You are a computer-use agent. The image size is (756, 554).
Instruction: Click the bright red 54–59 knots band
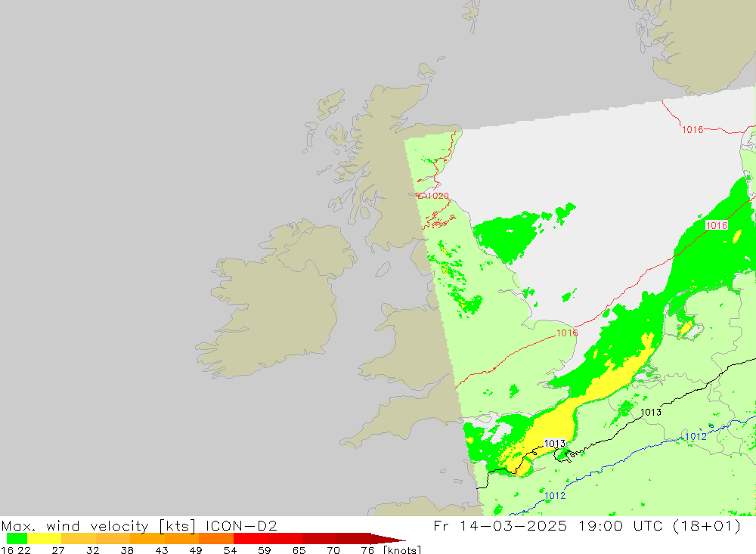coord(250,539)
